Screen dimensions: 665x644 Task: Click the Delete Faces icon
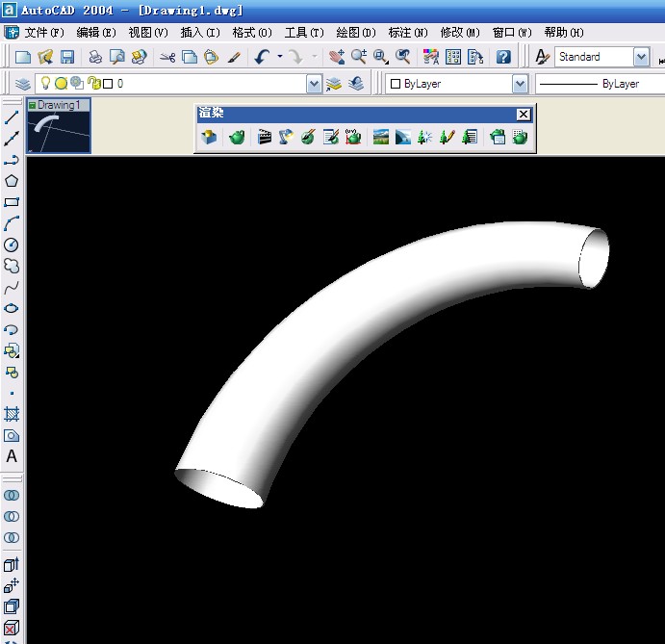point(12,629)
